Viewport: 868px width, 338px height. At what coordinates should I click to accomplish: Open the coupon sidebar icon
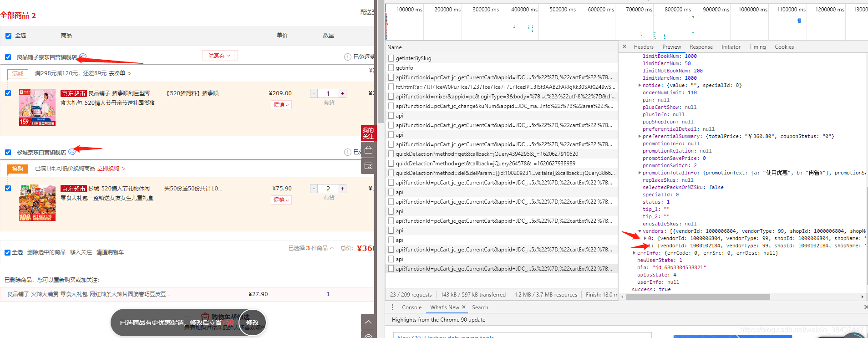pos(368,166)
